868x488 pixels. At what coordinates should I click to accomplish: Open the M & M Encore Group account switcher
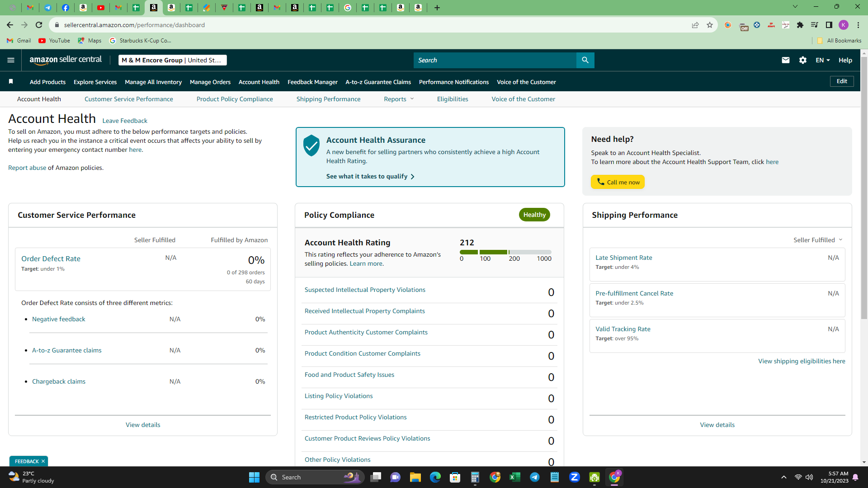pos(173,60)
